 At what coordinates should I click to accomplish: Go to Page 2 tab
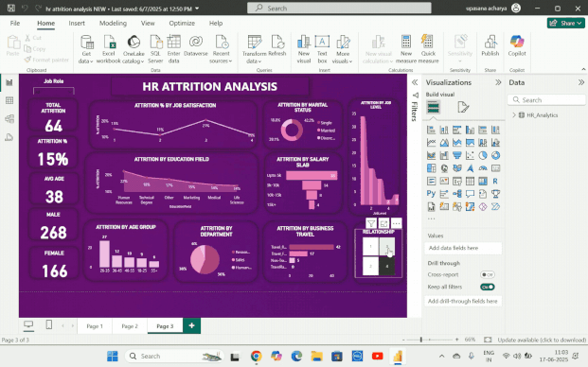[x=130, y=326]
